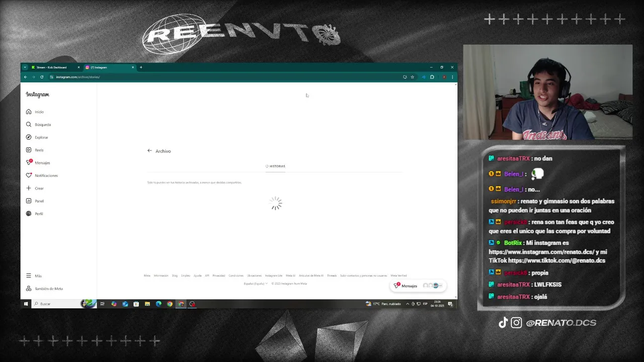The width and height of the screenshot is (644, 362).
Task: Expand the Español (España) language dropdown
Action: (256, 284)
